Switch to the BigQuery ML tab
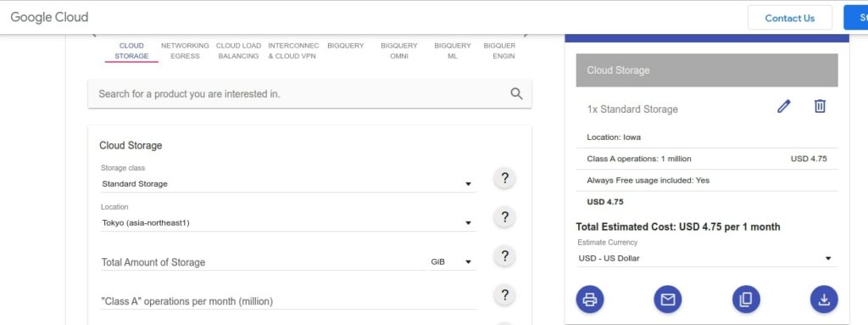 (453, 50)
